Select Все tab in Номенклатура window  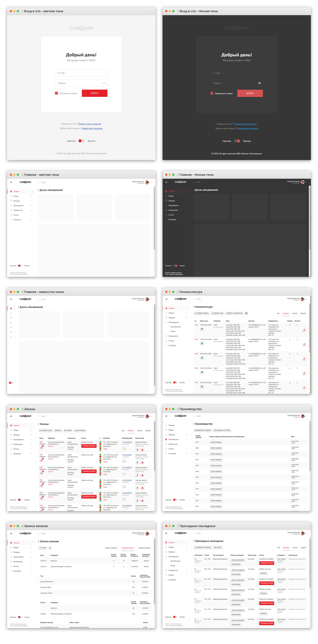(278, 313)
